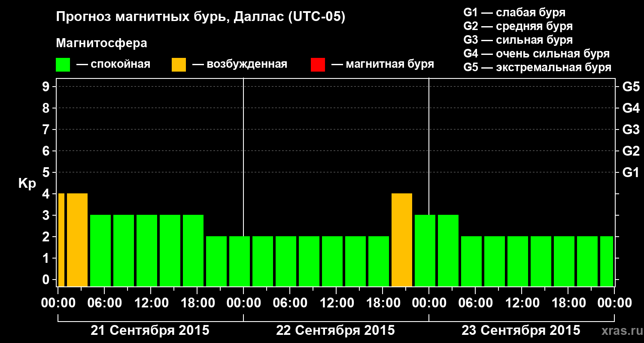Click the G4 label on the right axis
The width and height of the screenshot is (644, 343).
click(x=631, y=108)
